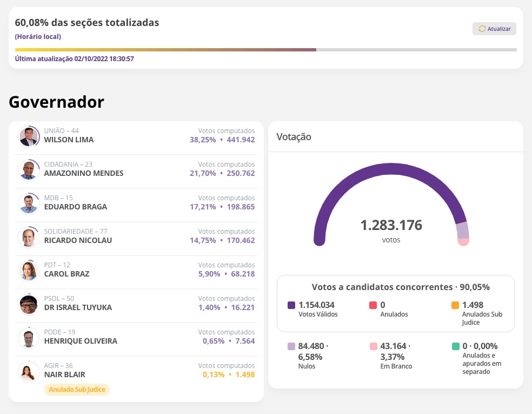Click Amazonino Mendes' candidate photo
This screenshot has width=532, height=414.
coord(29,170)
